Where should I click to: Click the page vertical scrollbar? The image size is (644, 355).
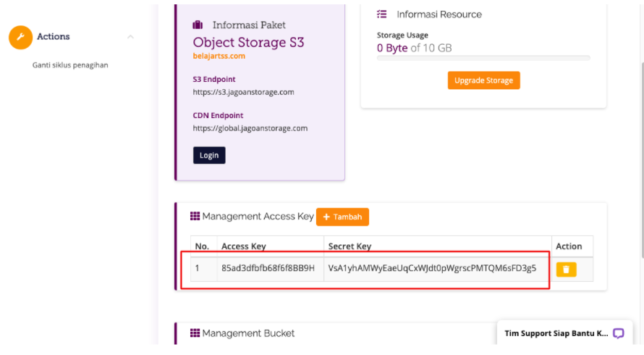642,160
